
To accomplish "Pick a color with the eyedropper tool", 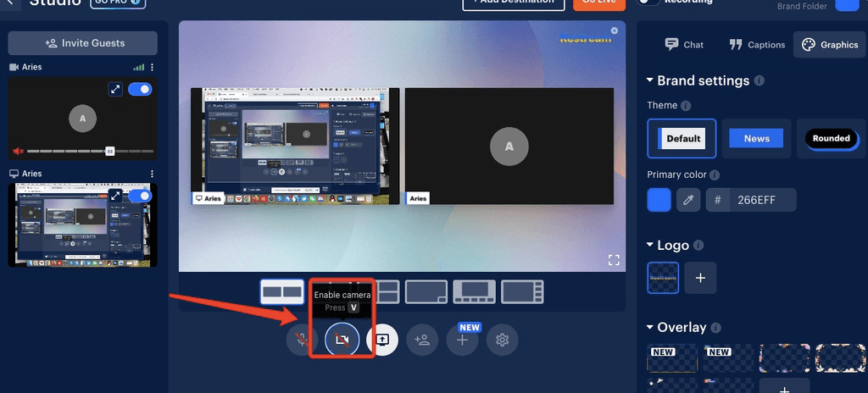I will coord(687,200).
